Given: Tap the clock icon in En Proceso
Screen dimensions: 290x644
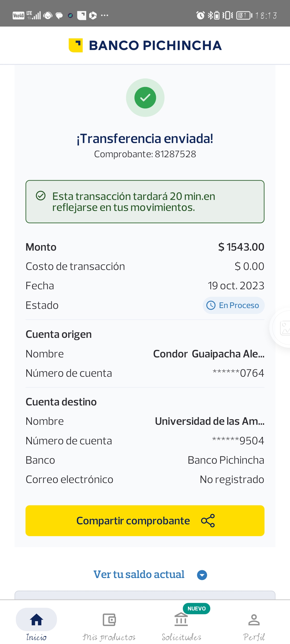Looking at the screenshot, I should (x=211, y=305).
